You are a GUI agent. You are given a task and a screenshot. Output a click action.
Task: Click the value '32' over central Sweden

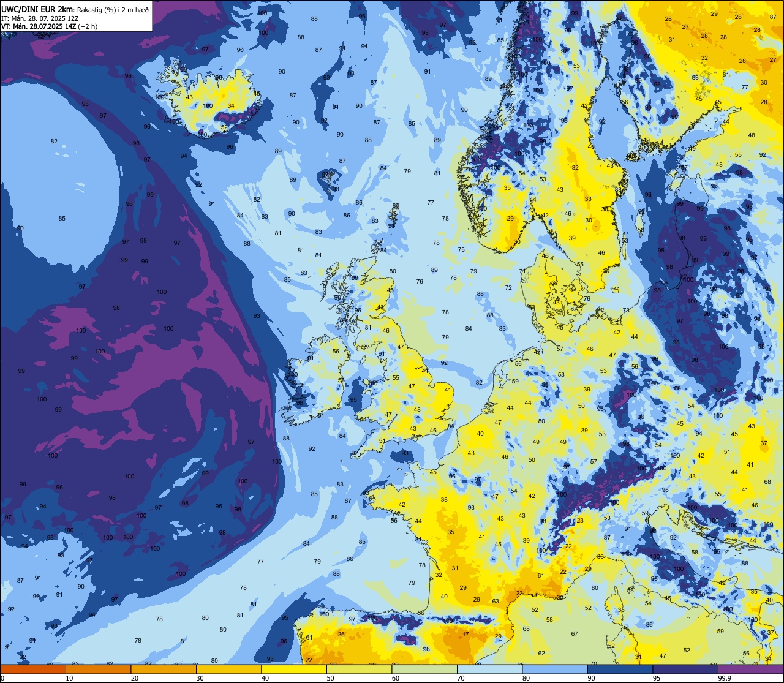coord(575,168)
